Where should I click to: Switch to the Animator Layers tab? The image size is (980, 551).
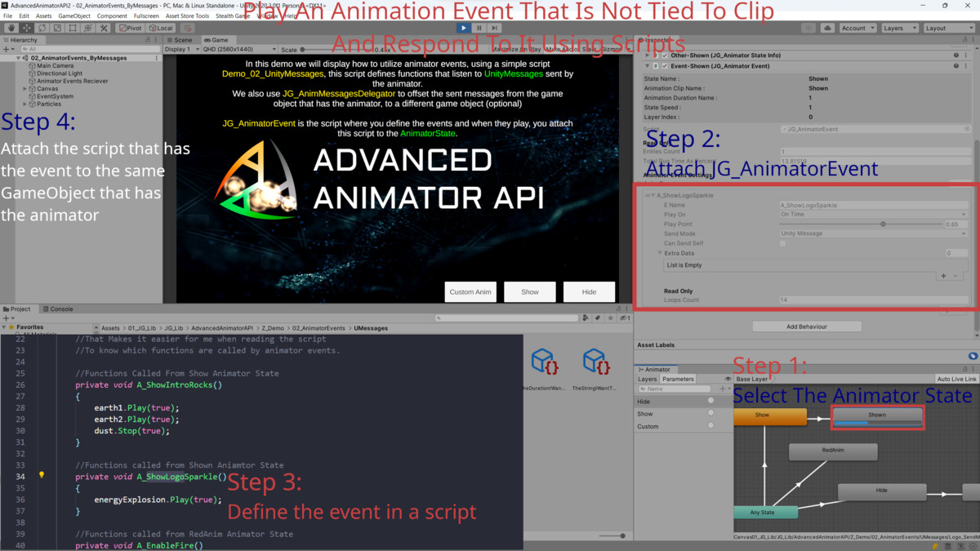point(648,380)
